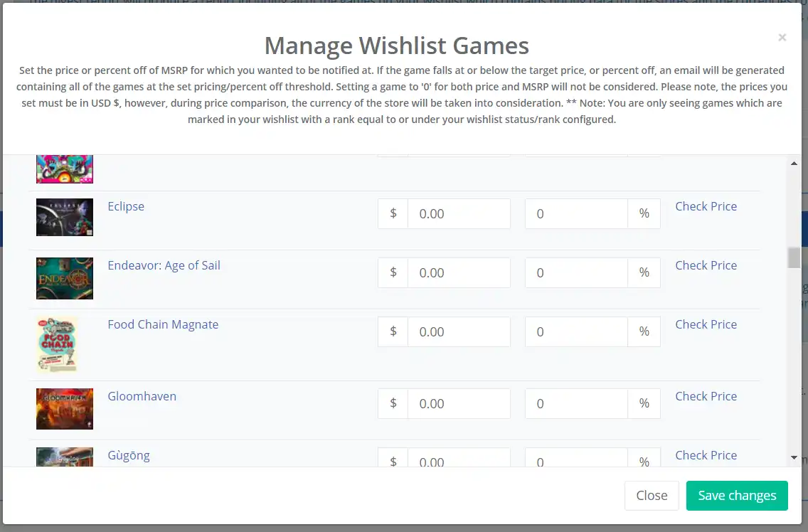Click the Eclipse game cover thumbnail

point(65,217)
